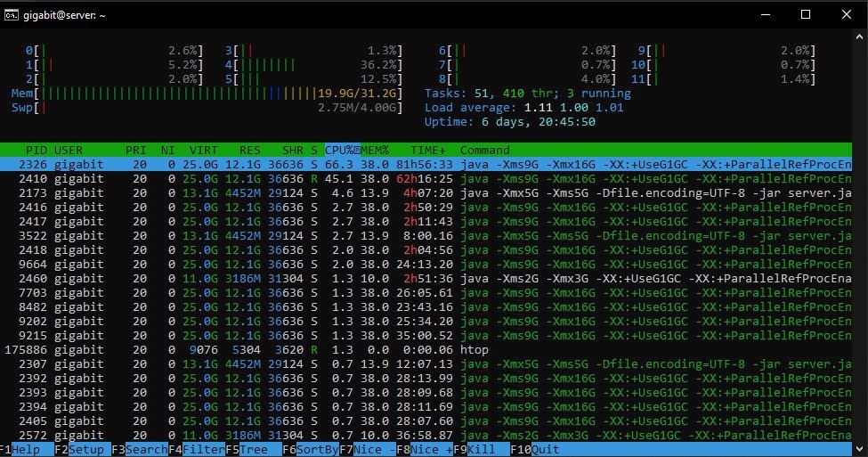The width and height of the screenshot is (868, 457).
Task: Select the process row with PID 2460
Action: [426, 279]
